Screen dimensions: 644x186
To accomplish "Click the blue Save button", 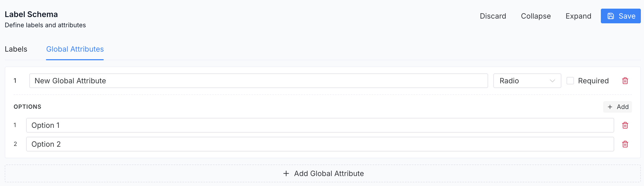I will coord(620,16).
